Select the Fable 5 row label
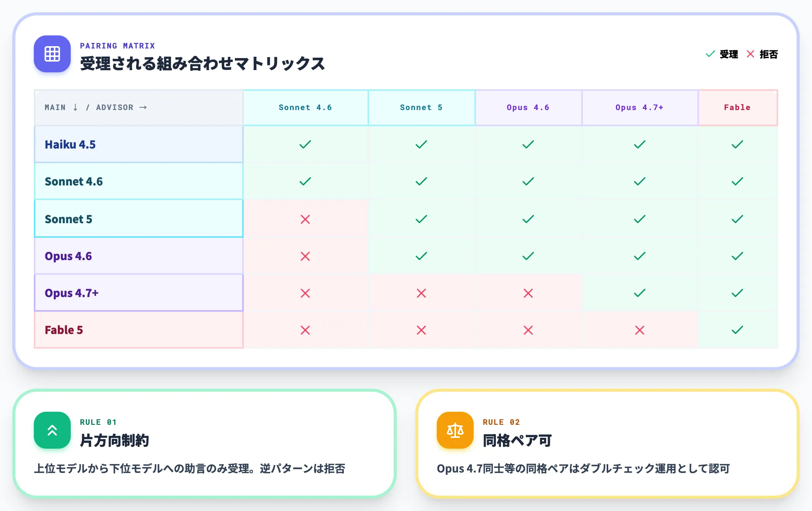The image size is (812, 511). pos(138,330)
